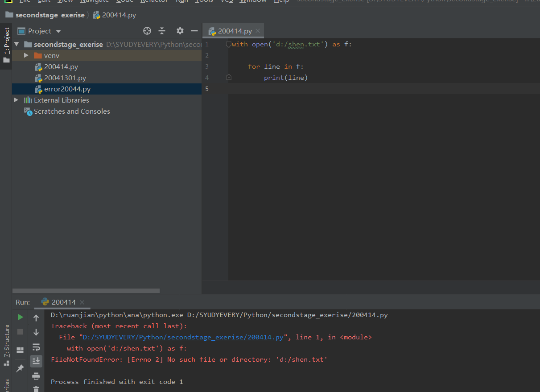This screenshot has height=392, width=540.
Task: Expand the venv folder arrow
Action: pyautogui.click(x=26, y=55)
